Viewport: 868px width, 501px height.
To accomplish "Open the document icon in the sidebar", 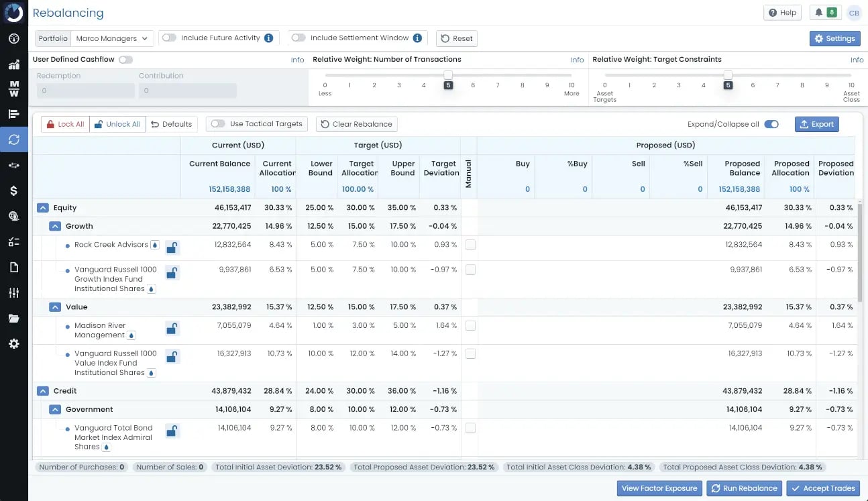I will 13,268.
